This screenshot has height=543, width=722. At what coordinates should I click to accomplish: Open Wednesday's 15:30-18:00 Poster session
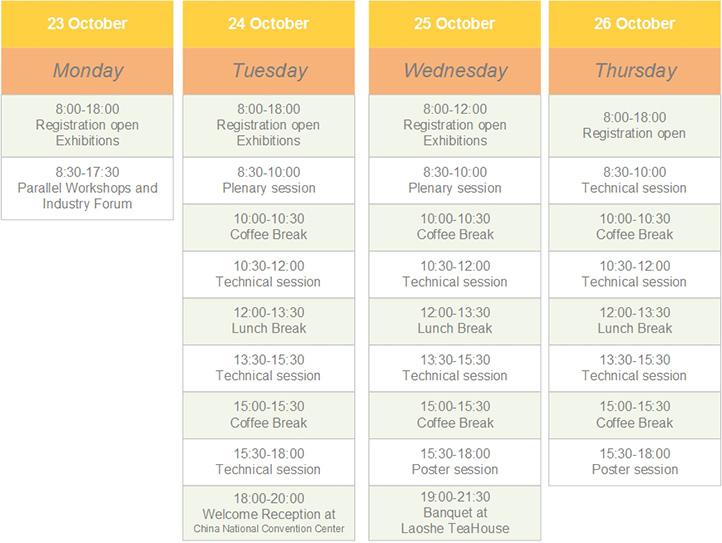454,462
